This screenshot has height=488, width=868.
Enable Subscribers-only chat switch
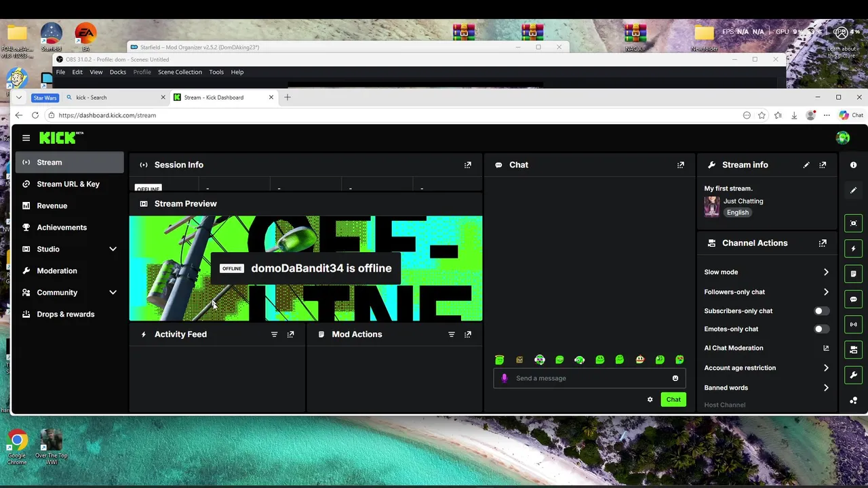click(x=821, y=311)
